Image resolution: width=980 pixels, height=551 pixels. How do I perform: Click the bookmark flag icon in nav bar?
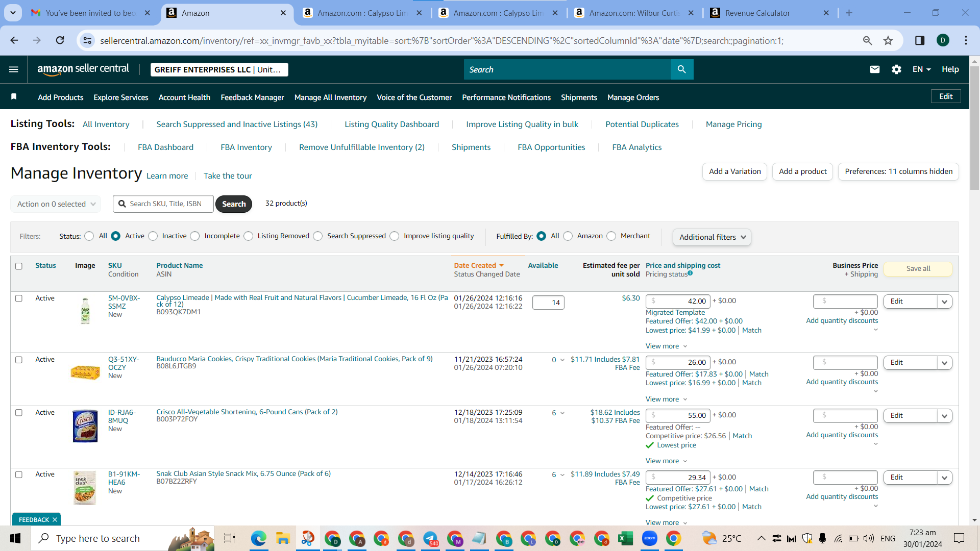coord(14,97)
